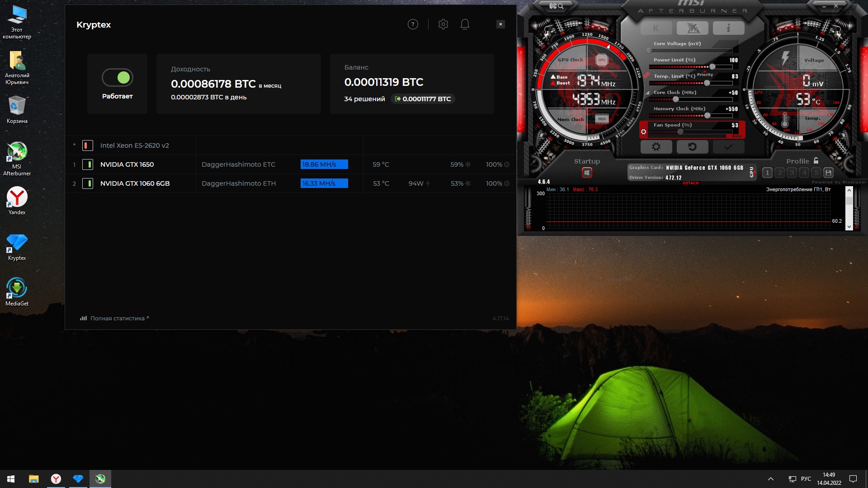Screen dimensions: 868x488
Task: Open Core Clock curve editor icon
Action: (647, 93)
